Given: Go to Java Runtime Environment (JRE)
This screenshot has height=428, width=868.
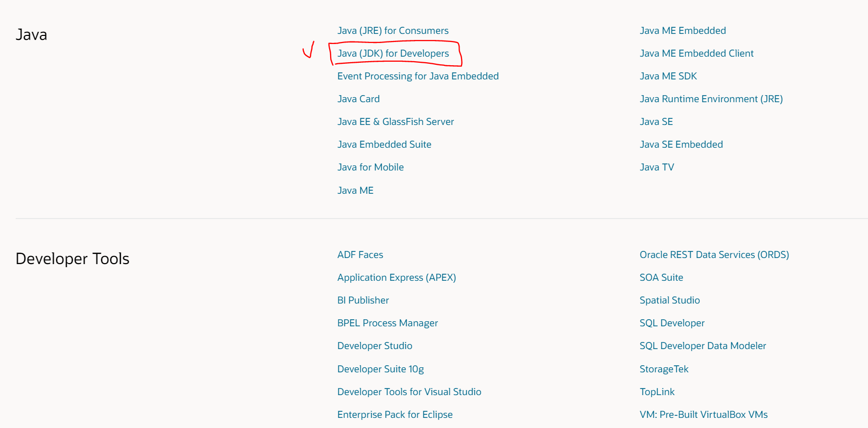Looking at the screenshot, I should coord(711,99).
